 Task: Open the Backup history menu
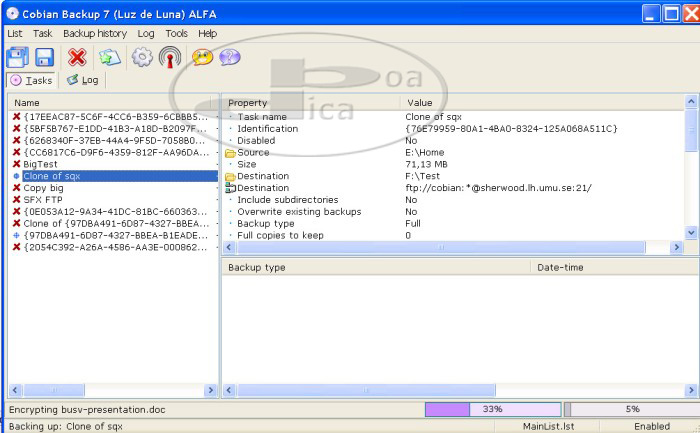(x=94, y=33)
